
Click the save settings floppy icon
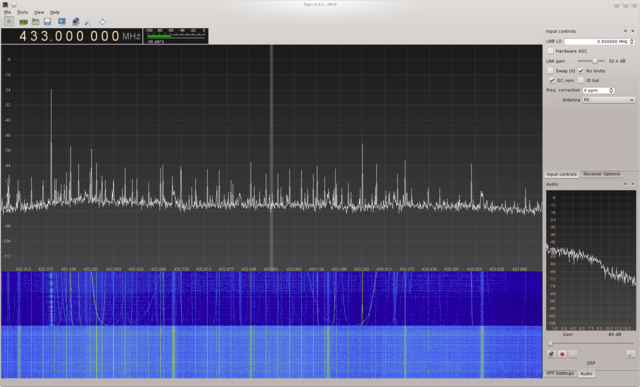tap(47, 22)
